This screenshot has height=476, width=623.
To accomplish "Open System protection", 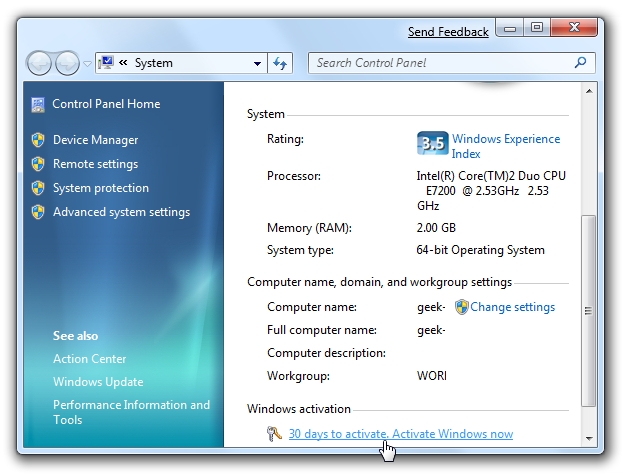I will (x=101, y=188).
